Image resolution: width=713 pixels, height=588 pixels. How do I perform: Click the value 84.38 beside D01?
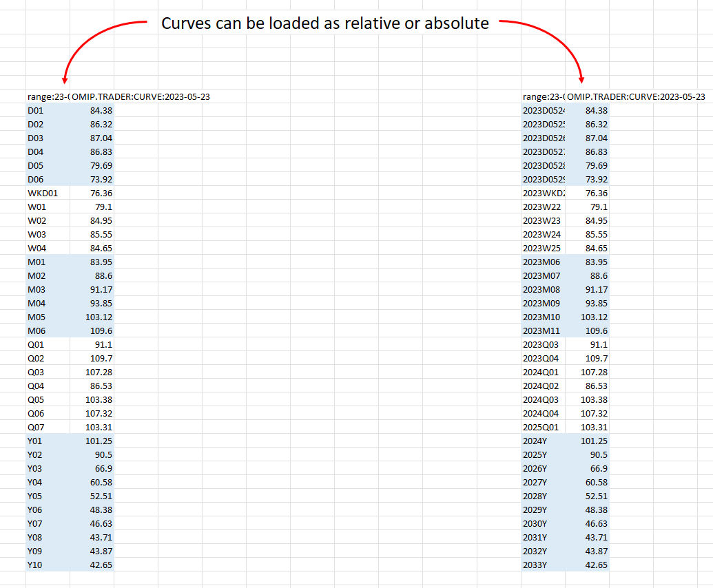point(92,110)
